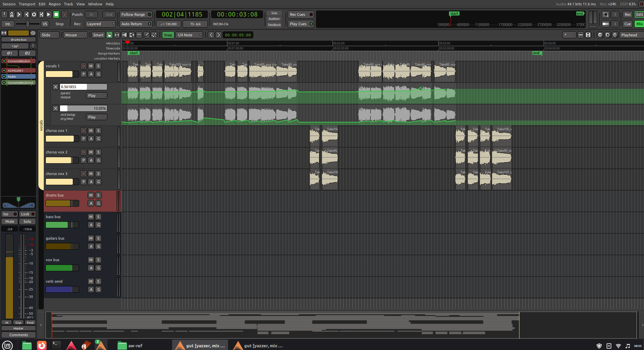Click the Zoom to Session icon
644x350 pixels.
tap(615, 35)
